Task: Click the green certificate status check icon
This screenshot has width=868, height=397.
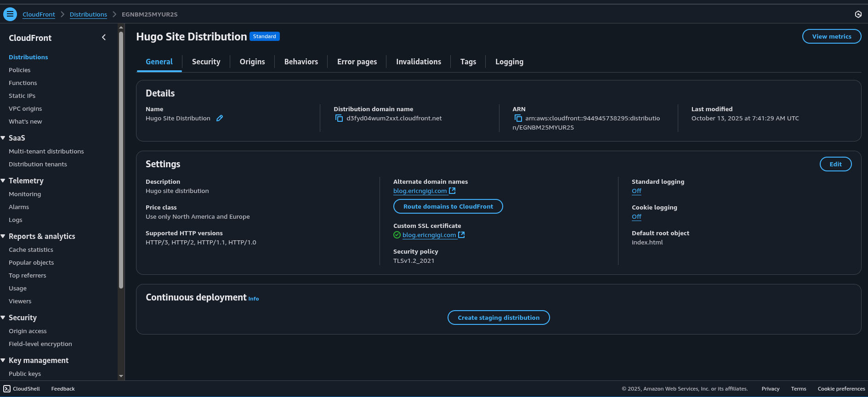Action: pos(397,235)
